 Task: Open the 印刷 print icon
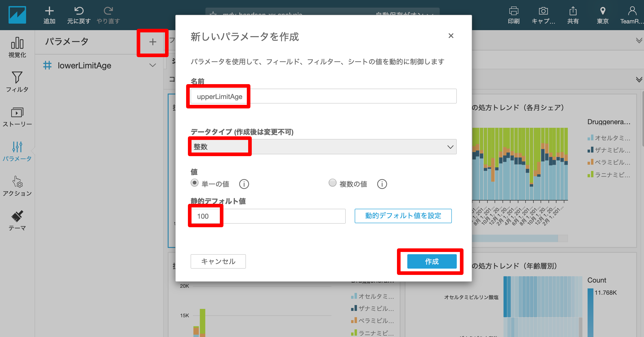(x=513, y=11)
